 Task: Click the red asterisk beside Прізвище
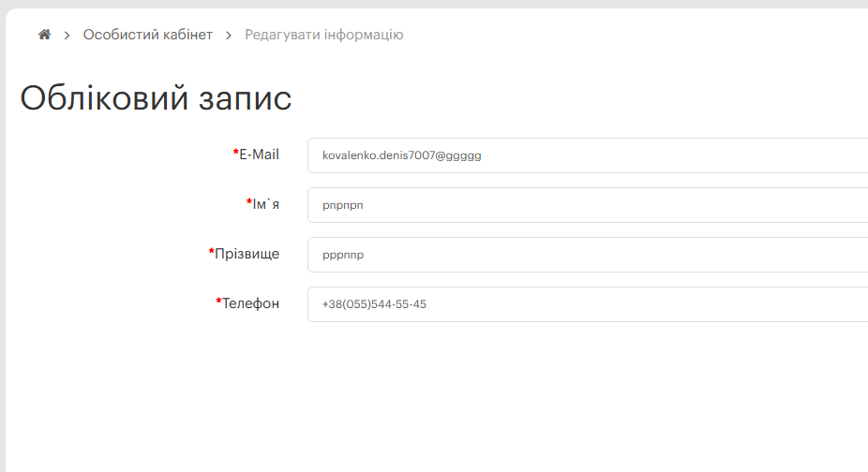tap(211, 253)
